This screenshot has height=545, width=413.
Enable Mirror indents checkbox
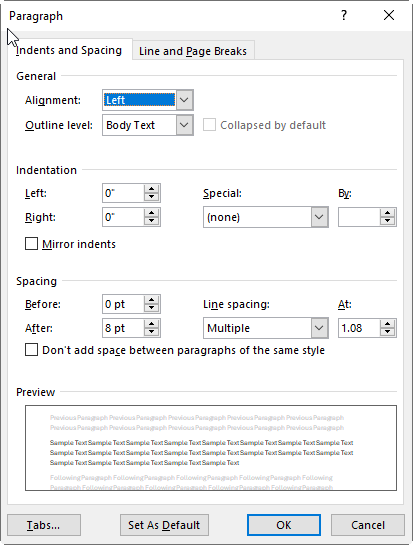[31, 244]
